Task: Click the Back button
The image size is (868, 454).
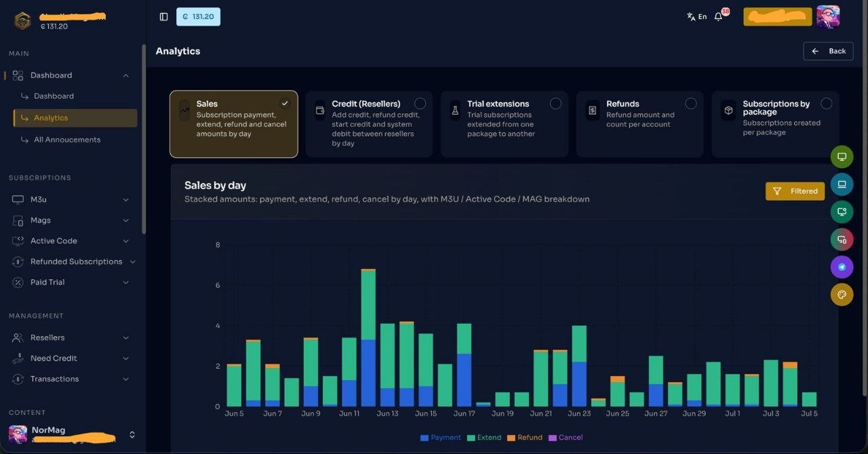Action: 828,51
